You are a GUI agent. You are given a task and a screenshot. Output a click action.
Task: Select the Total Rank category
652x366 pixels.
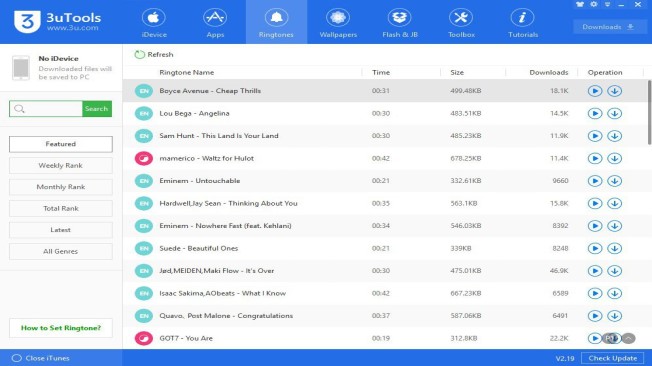[61, 208]
